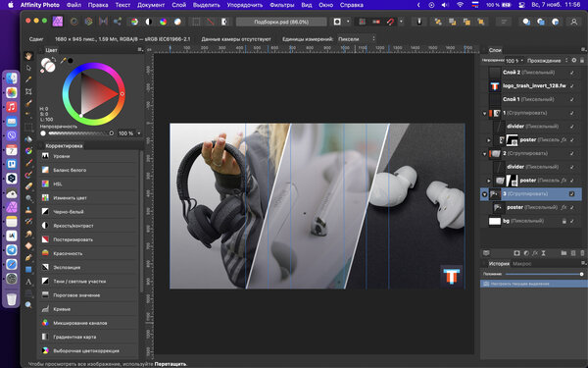Viewport: 588px width, 368px height.
Task: Open the Photo persona icon in the toolbar
Action: [x=58, y=22]
